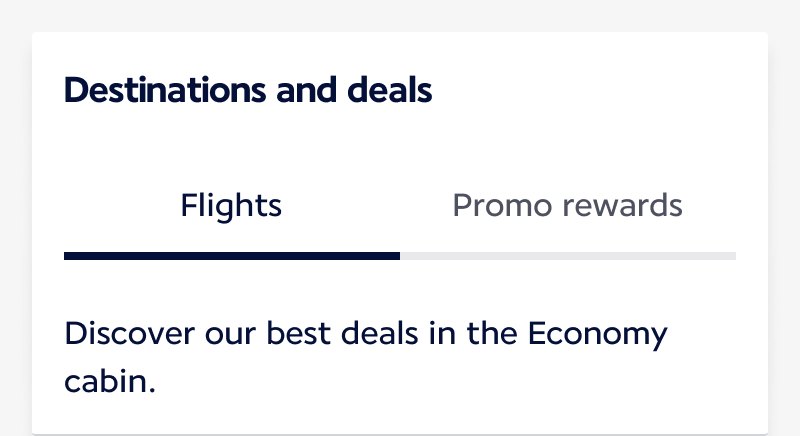Click the white space right of the word cabin
The height and width of the screenshot is (436, 800).
[x=450, y=383]
